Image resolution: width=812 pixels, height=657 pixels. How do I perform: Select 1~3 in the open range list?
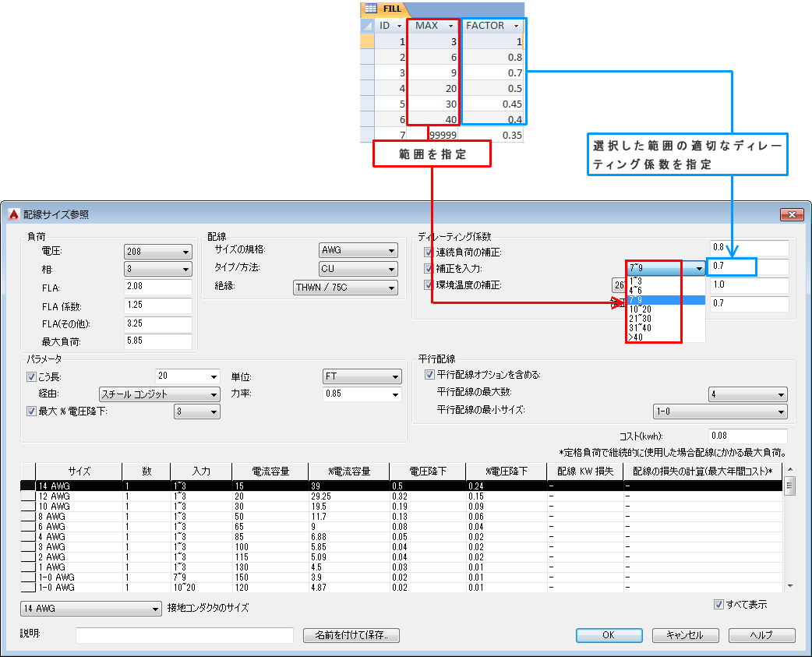tap(666, 281)
